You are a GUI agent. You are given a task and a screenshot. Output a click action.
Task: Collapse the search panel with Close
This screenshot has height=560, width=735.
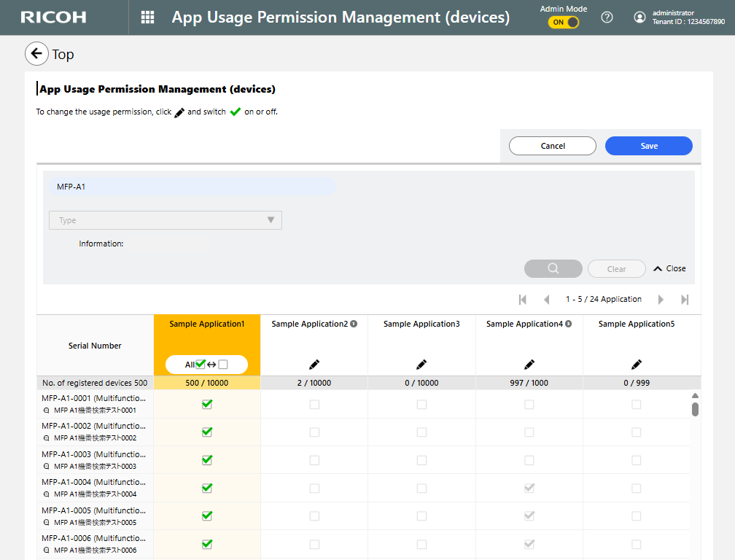(669, 268)
